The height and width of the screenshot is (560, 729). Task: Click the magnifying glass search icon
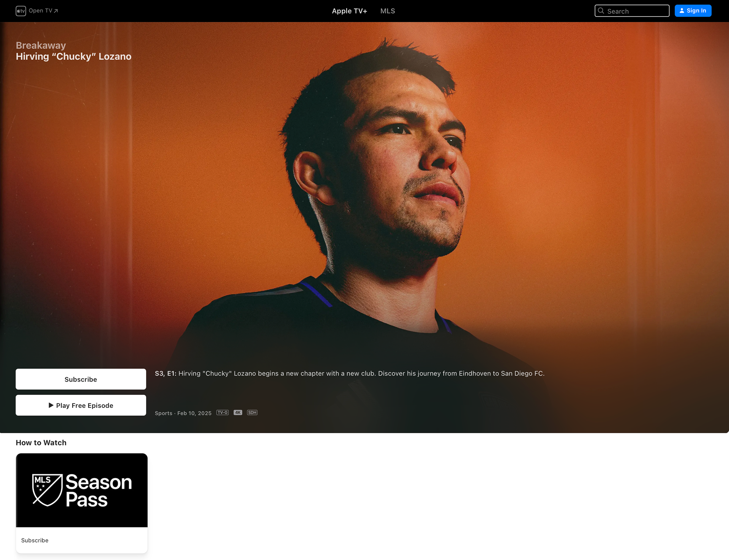click(601, 11)
